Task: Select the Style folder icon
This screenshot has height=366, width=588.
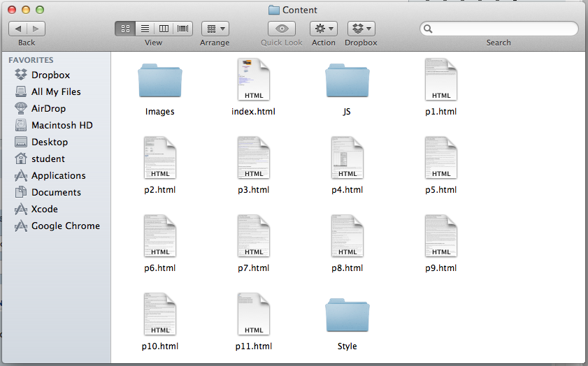Action: coord(347,316)
